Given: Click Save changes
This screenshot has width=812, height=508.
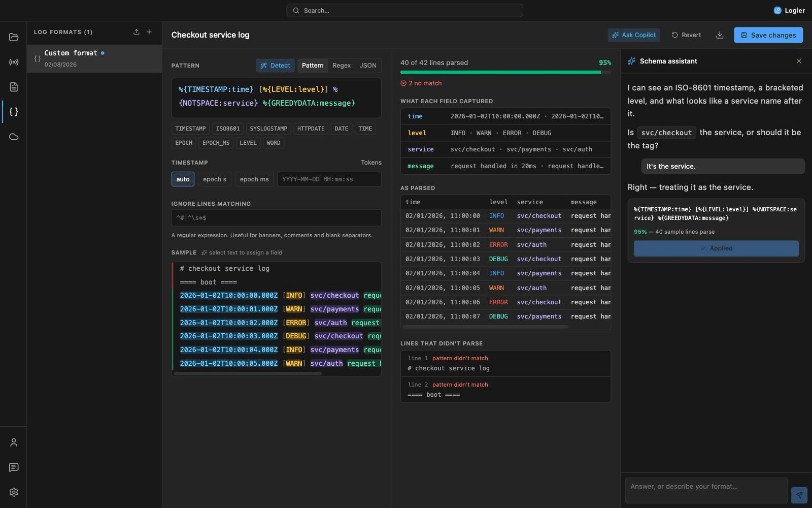Looking at the screenshot, I should pyautogui.click(x=768, y=35).
